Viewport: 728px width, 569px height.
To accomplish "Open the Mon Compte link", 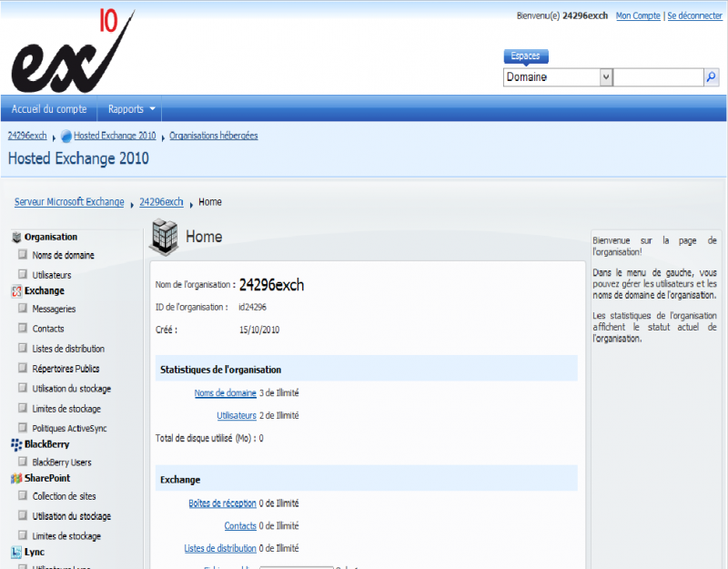I will (x=637, y=15).
